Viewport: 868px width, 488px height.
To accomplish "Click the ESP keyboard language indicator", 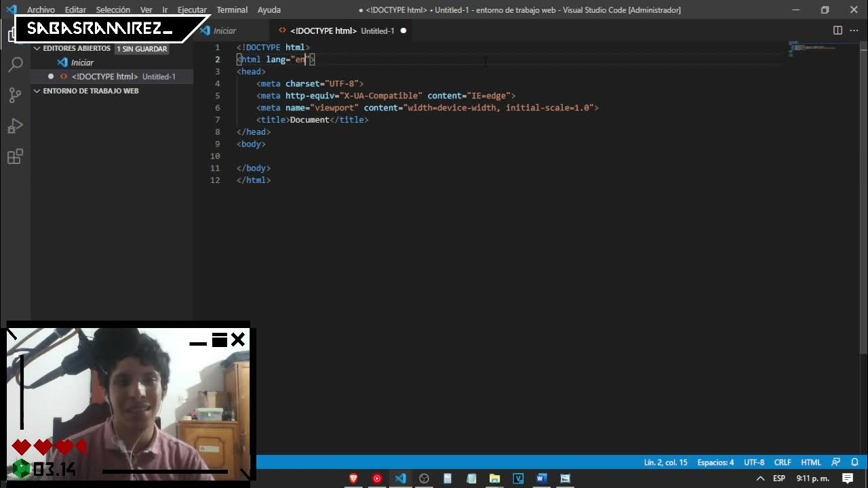I will pyautogui.click(x=779, y=479).
